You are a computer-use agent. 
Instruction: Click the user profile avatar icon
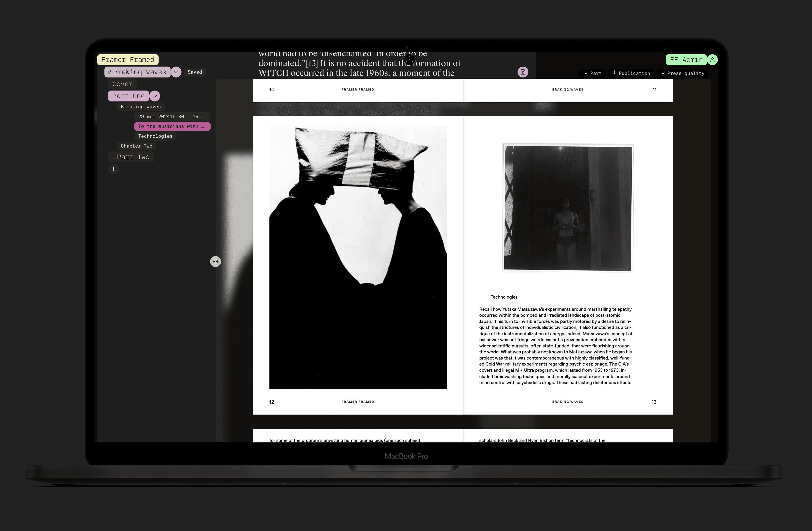click(x=712, y=60)
